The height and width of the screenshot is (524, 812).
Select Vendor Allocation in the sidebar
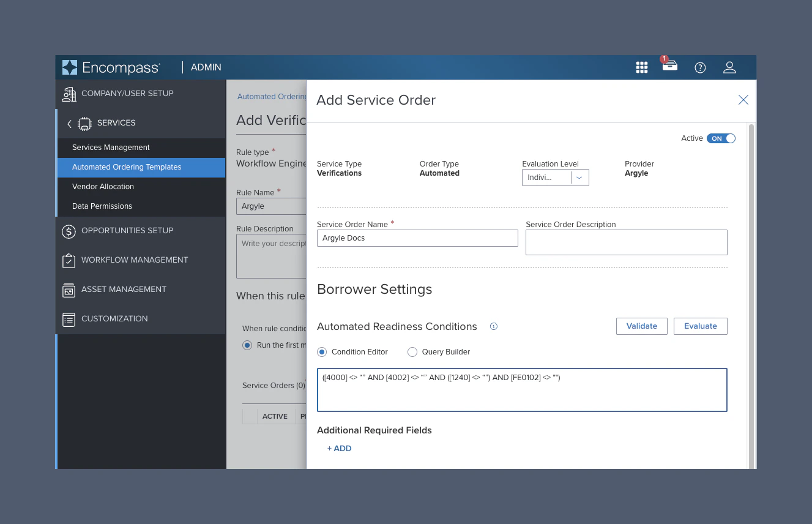[102, 186]
